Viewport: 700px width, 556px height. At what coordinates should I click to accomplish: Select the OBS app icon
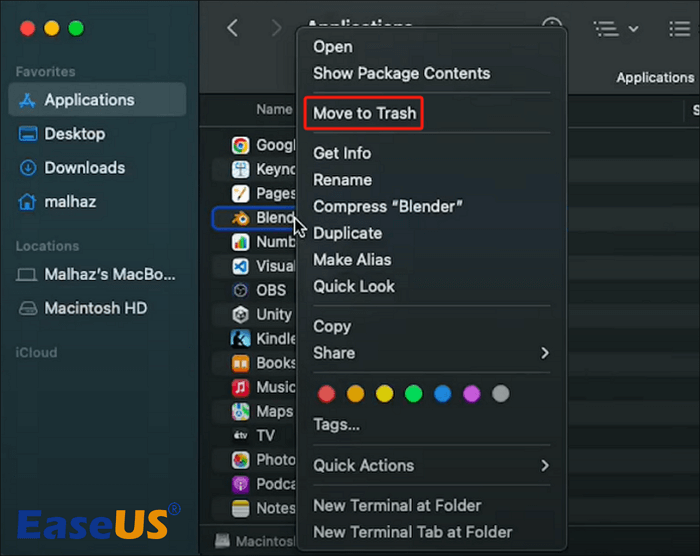click(x=240, y=290)
